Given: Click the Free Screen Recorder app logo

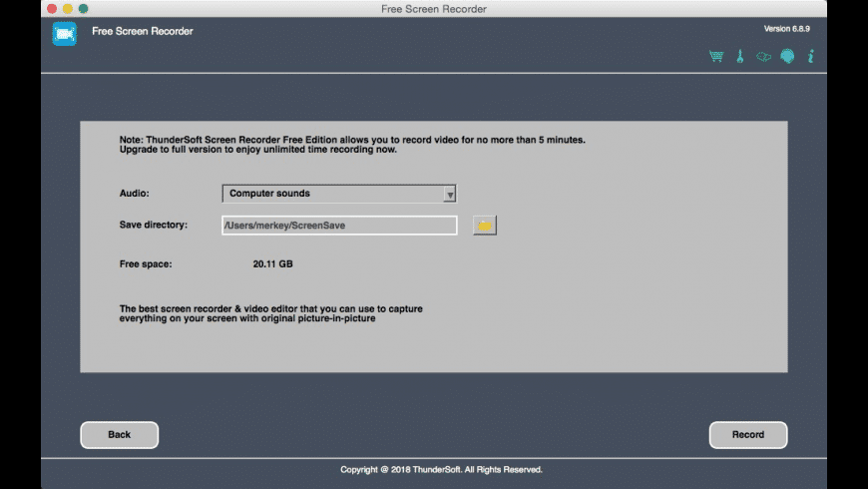Looking at the screenshot, I should point(65,34).
